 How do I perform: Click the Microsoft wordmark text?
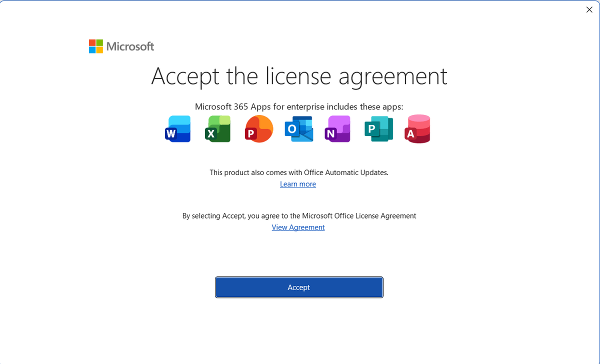(x=130, y=46)
